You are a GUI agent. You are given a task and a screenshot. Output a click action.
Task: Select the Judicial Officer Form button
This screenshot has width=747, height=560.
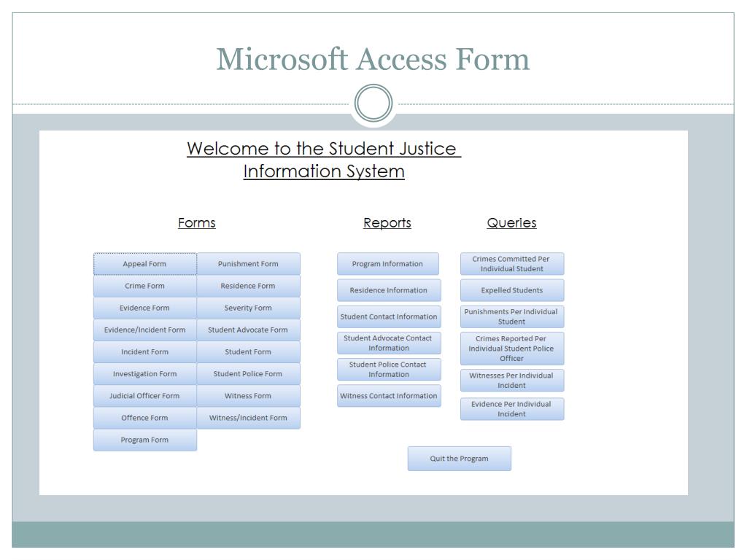[145, 396]
